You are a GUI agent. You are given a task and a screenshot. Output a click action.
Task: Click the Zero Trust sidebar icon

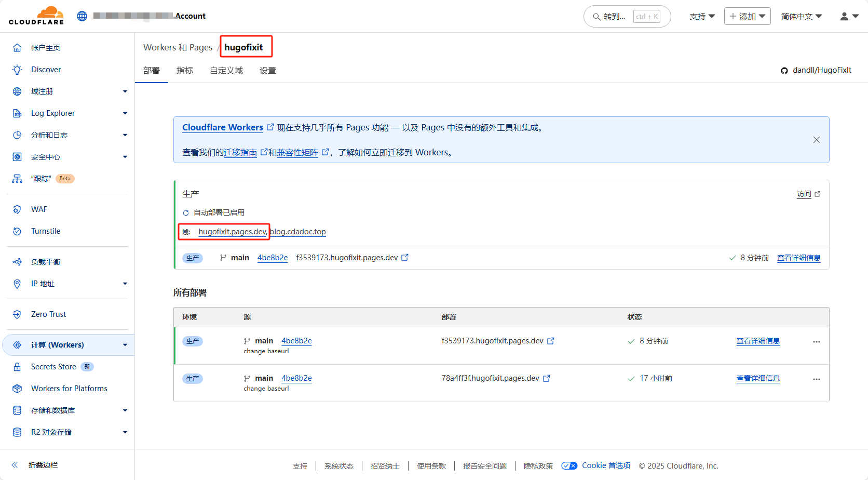coord(17,314)
